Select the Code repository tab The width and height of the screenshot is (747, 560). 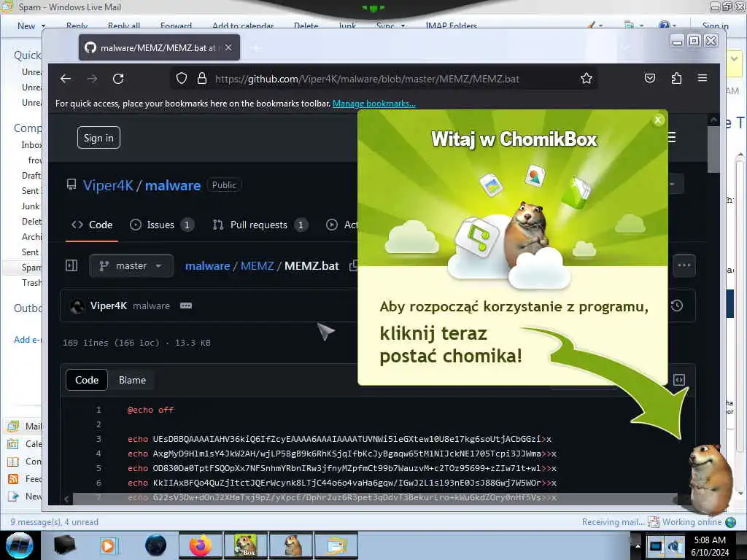(92, 225)
